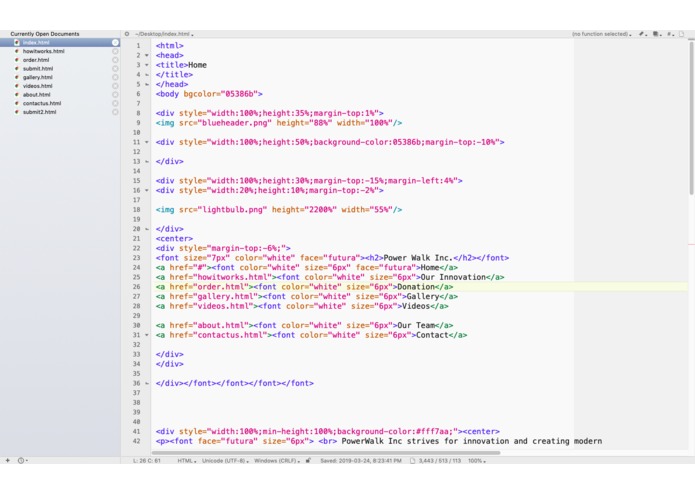Collapse the fold triangle at line 31
This screenshot has width=695, height=494.
(147, 335)
